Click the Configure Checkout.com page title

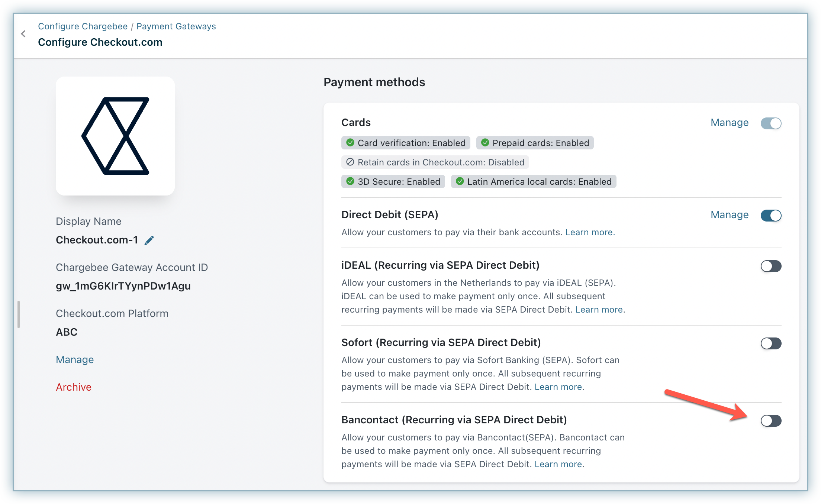pyautogui.click(x=100, y=42)
